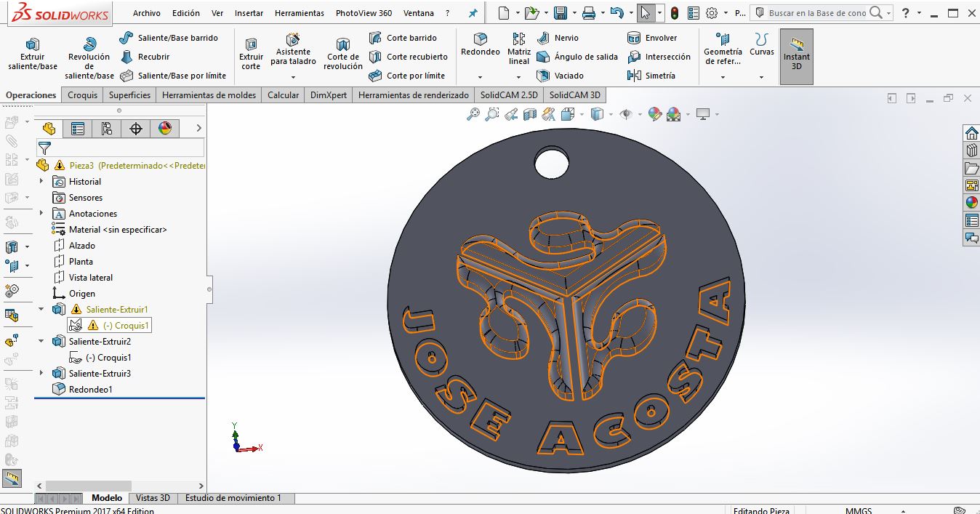Choose Corte barrido tool
Viewport: 980px width, 514px height.
pos(403,38)
